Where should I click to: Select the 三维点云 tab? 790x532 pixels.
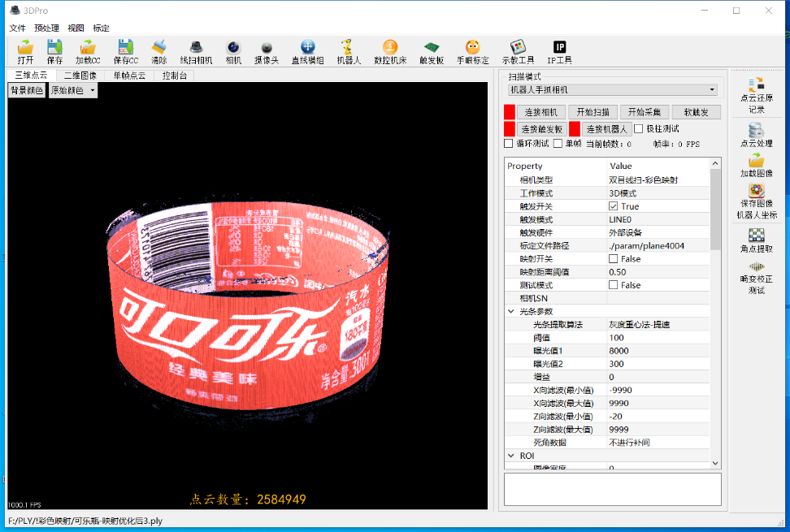(31, 75)
